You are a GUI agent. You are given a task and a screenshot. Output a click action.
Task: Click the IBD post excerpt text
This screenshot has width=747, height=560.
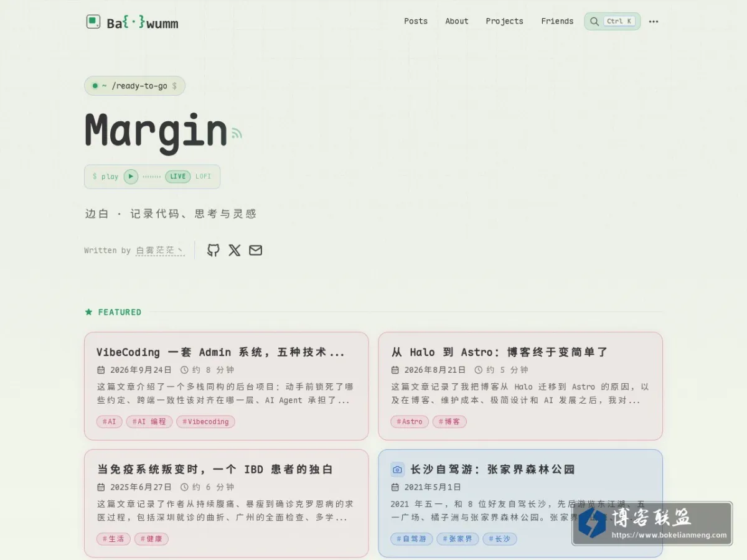point(225,511)
